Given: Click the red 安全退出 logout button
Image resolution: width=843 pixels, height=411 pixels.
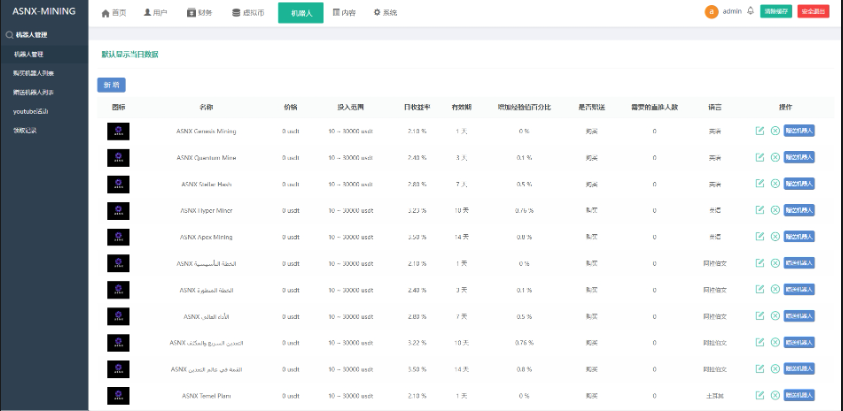Looking at the screenshot, I should (813, 11).
